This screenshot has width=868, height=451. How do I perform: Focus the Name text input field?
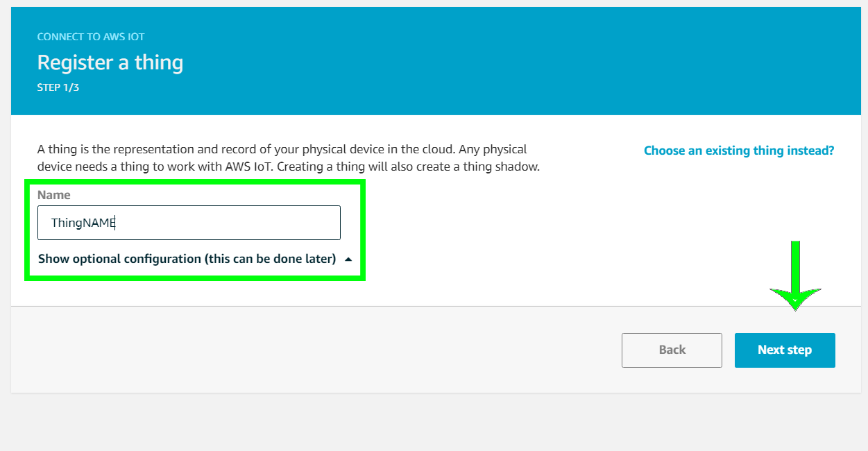coord(189,223)
